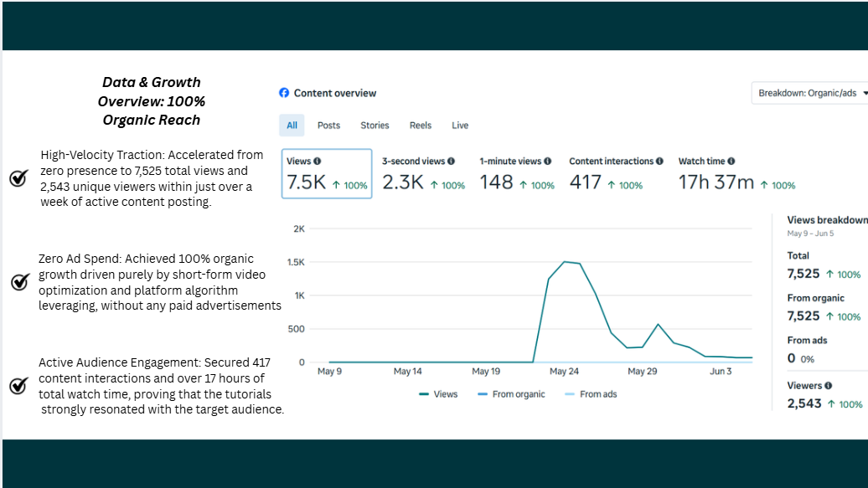Click the checkmark beside Zero Ad Spend
The width and height of the screenshot is (868, 488).
point(20,281)
